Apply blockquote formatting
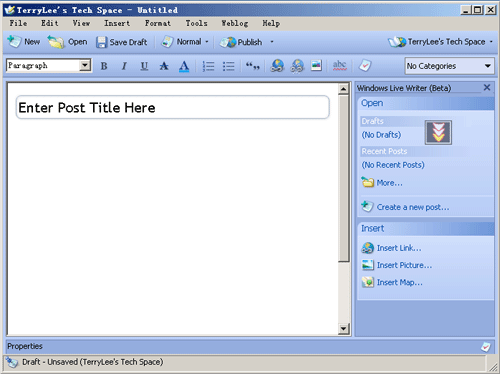The image size is (500, 374). [252, 66]
